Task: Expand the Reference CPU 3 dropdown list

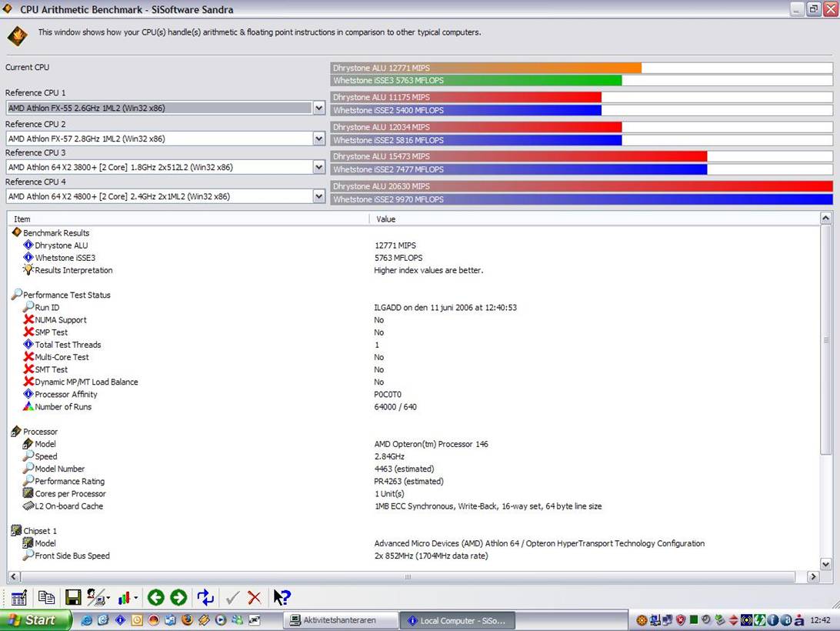Action: [318, 167]
